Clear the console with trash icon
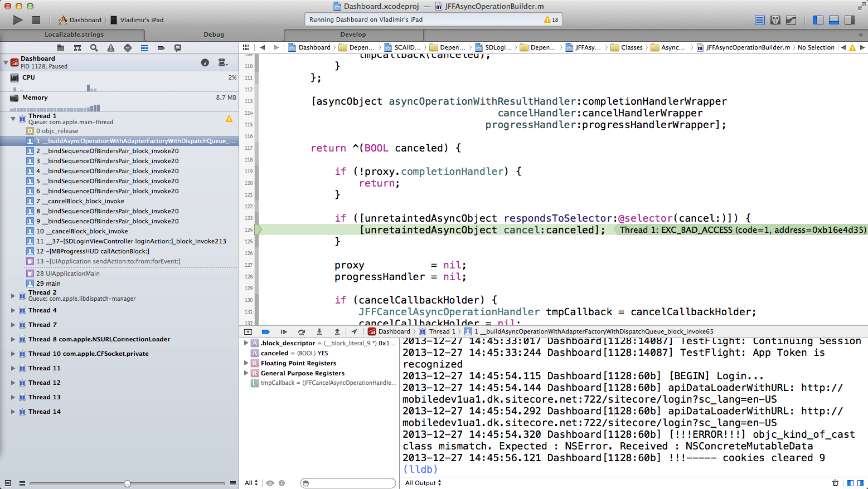Image resolution: width=868 pixels, height=489 pixels. coord(835,483)
